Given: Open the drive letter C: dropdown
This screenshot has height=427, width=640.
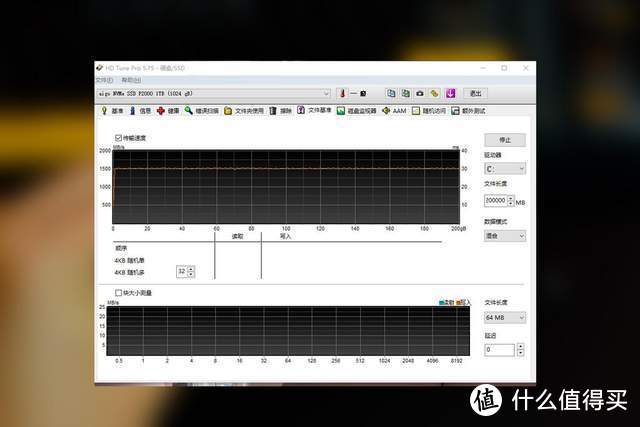Looking at the screenshot, I should 505,169.
